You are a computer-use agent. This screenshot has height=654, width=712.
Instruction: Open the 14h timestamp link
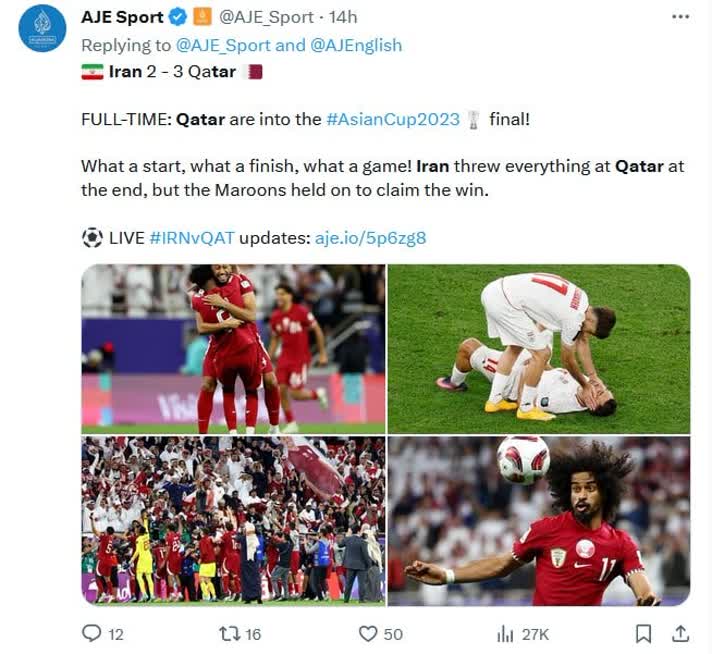click(x=343, y=17)
